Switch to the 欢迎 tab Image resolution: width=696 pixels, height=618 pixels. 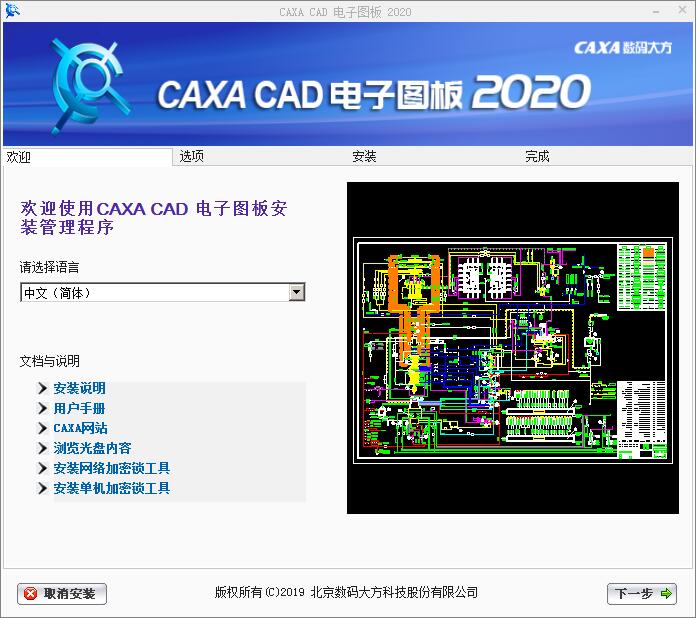(87, 157)
